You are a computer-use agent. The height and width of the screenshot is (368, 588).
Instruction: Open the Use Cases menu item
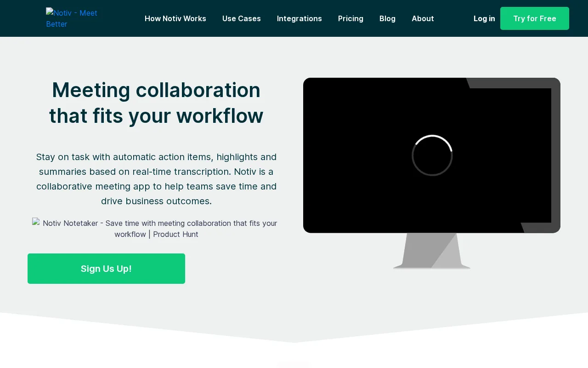[242, 18]
